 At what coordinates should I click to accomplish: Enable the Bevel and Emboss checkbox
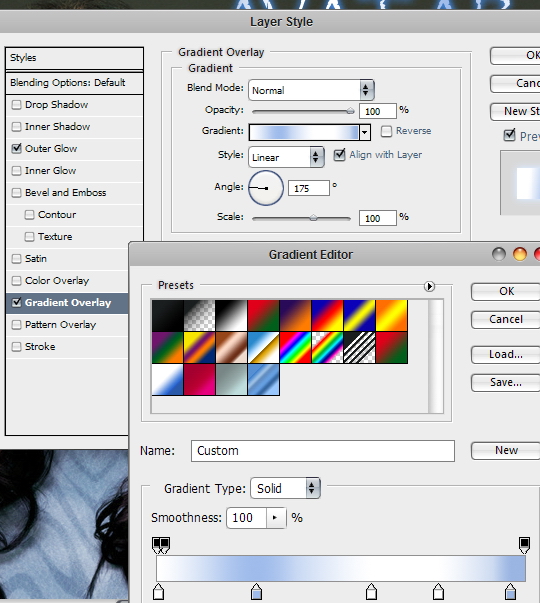point(16,192)
